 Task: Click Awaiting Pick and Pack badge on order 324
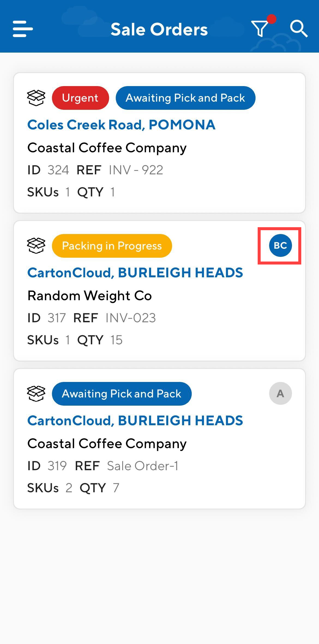(x=185, y=98)
